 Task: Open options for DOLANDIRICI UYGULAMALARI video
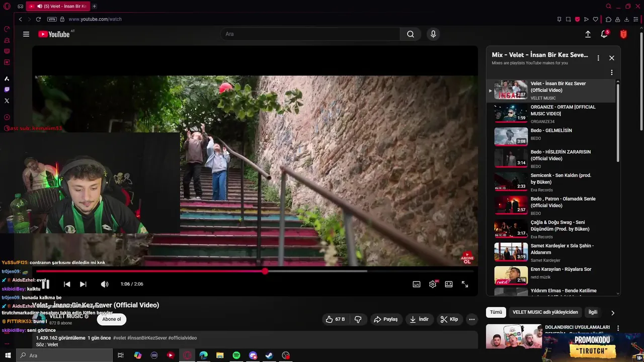[x=618, y=328]
